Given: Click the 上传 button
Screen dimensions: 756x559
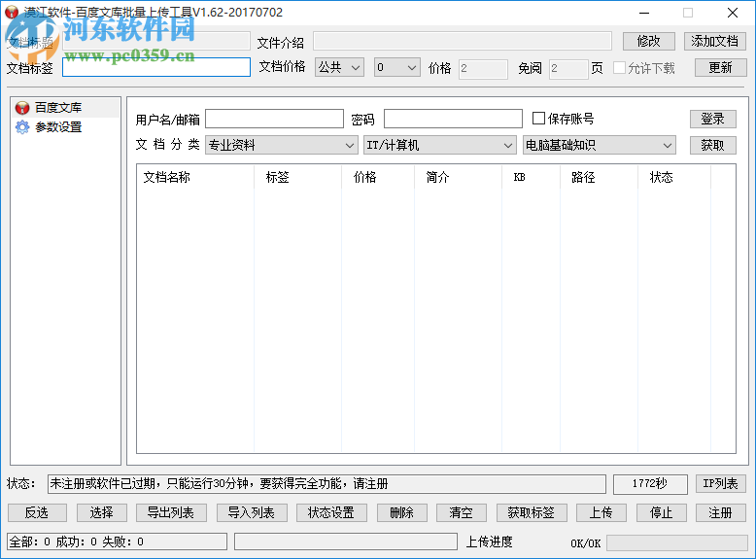Looking at the screenshot, I should [601, 512].
